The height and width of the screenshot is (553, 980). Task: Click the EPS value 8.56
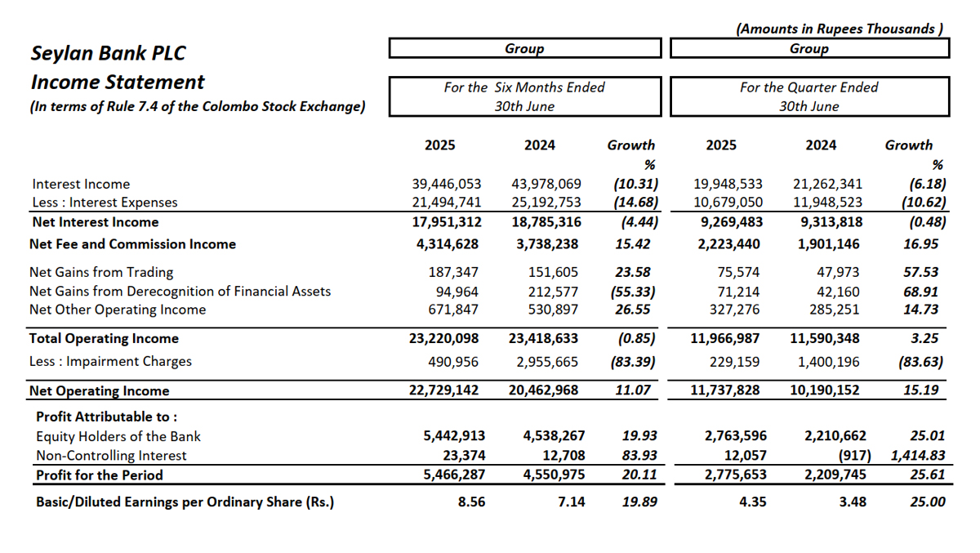471,502
